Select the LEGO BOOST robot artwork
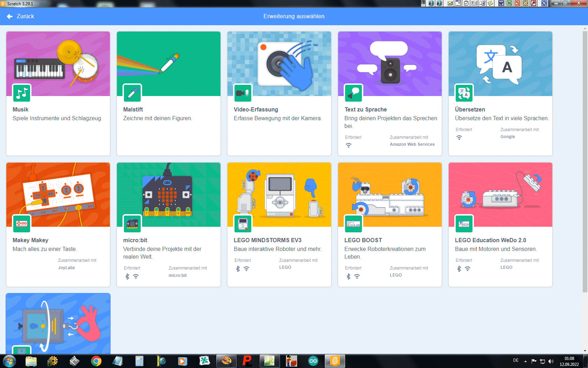Image resolution: width=588 pixels, height=368 pixels. click(390, 195)
